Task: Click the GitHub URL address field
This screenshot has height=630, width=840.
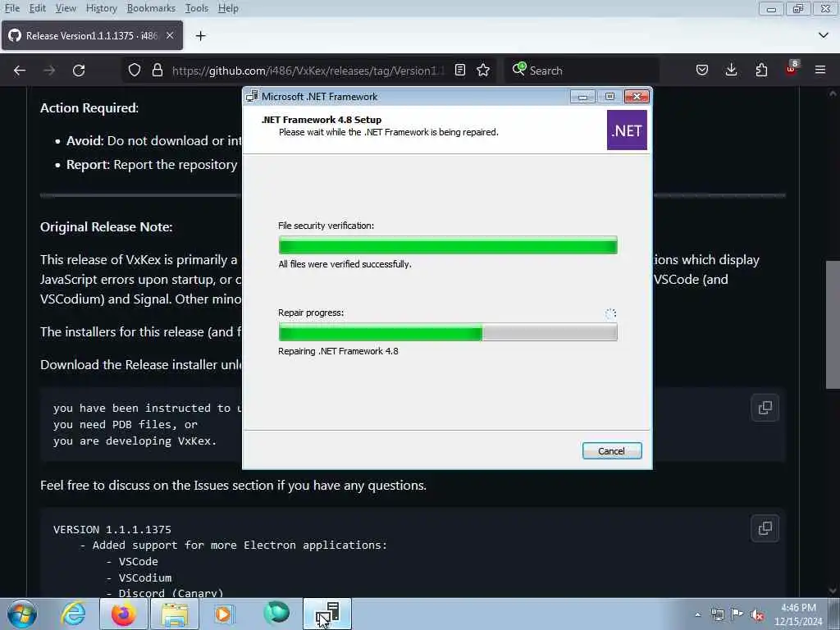Action: click(308, 71)
